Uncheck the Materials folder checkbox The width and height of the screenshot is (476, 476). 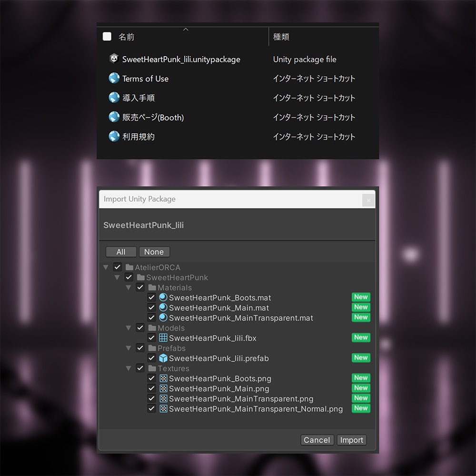click(140, 287)
